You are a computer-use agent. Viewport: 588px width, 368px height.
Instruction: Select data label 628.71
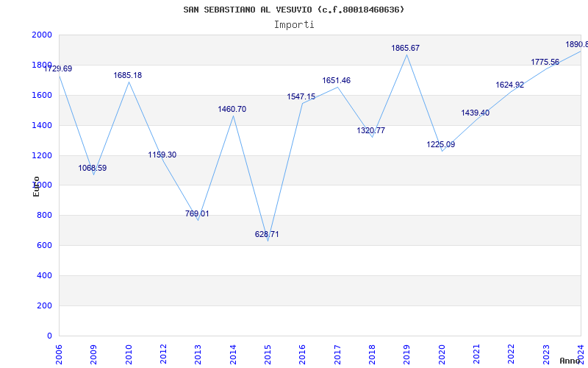point(267,234)
